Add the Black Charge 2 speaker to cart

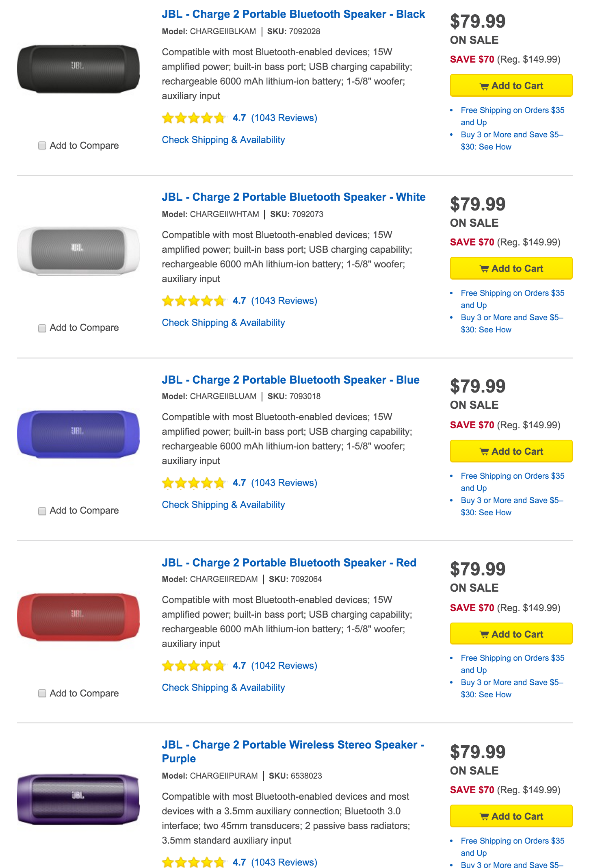[x=511, y=85]
